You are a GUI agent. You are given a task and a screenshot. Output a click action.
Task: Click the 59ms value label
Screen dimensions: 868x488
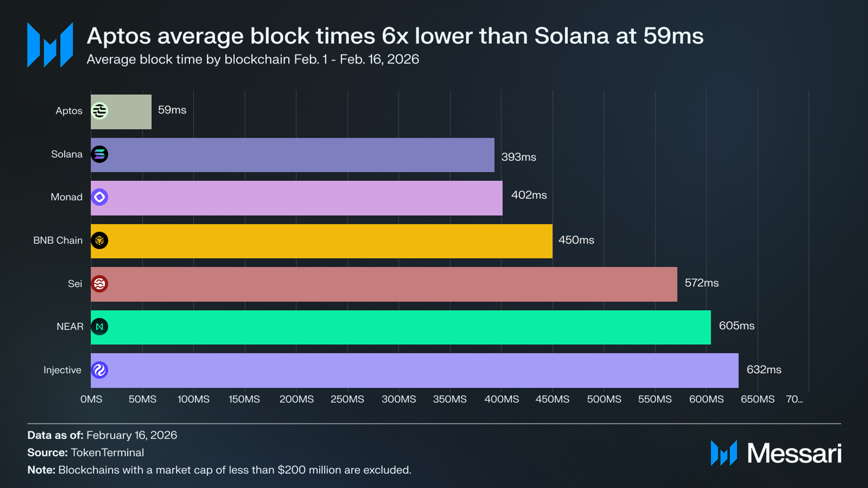[x=172, y=110]
